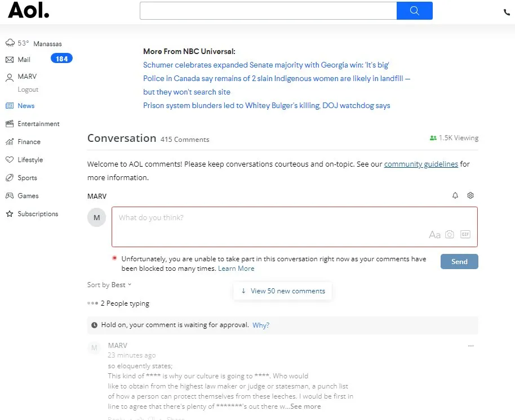The height and width of the screenshot is (420, 515).
Task: Expand the Sort by Best dropdown
Action: click(x=109, y=285)
